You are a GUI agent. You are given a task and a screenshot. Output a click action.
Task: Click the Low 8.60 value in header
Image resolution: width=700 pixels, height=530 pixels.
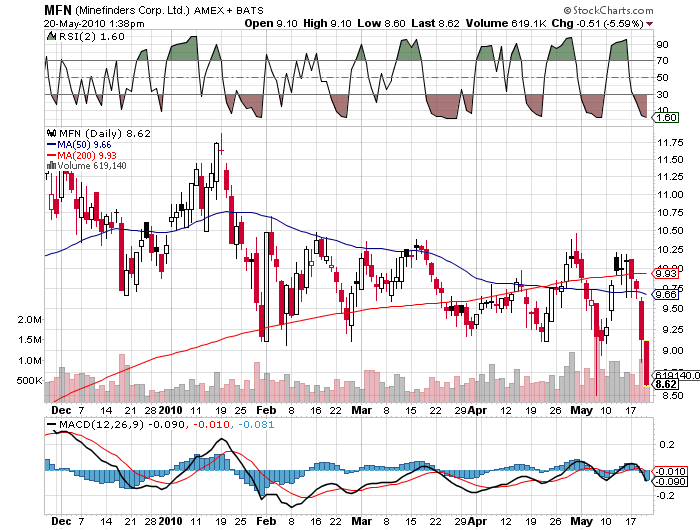pos(381,24)
